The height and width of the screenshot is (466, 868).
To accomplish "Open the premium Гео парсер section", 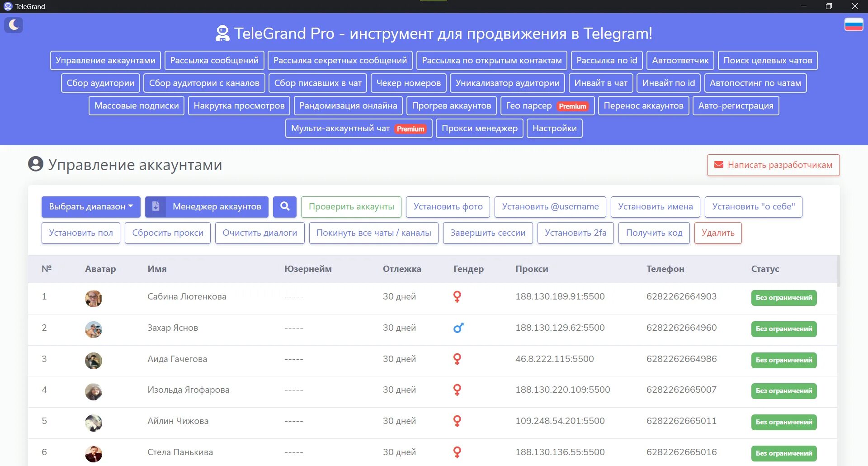I will [x=547, y=106].
